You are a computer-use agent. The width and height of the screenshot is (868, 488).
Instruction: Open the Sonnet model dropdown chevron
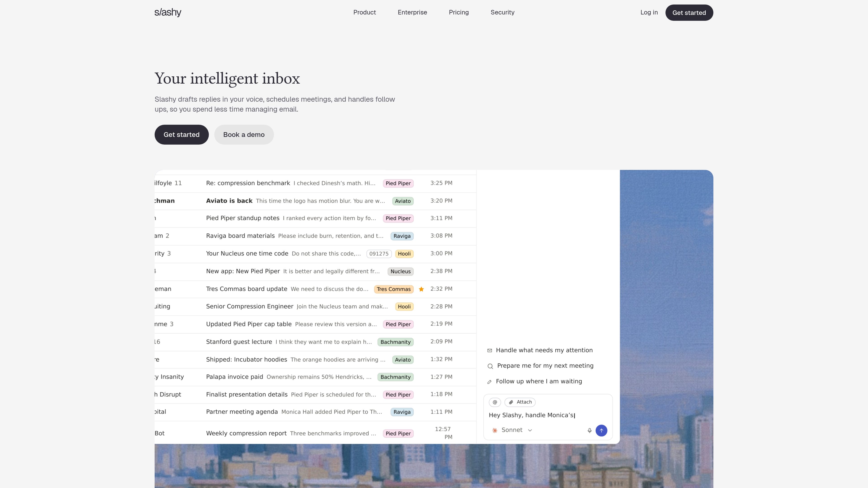530,430
